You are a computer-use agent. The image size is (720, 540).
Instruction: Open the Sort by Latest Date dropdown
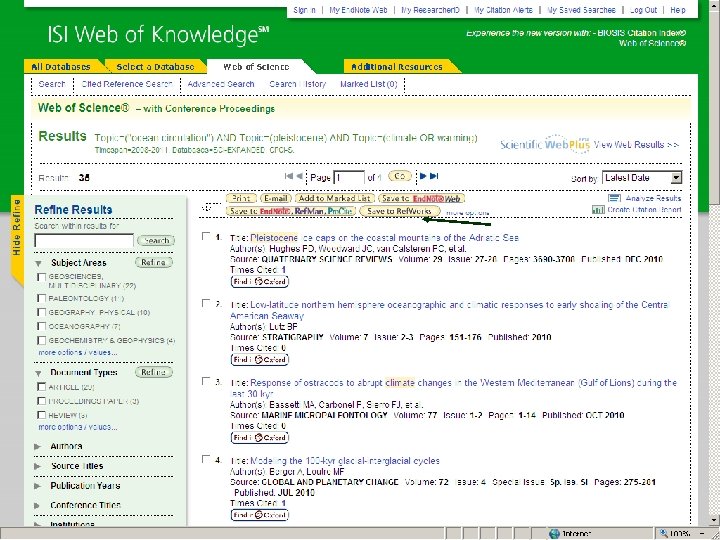[642, 178]
